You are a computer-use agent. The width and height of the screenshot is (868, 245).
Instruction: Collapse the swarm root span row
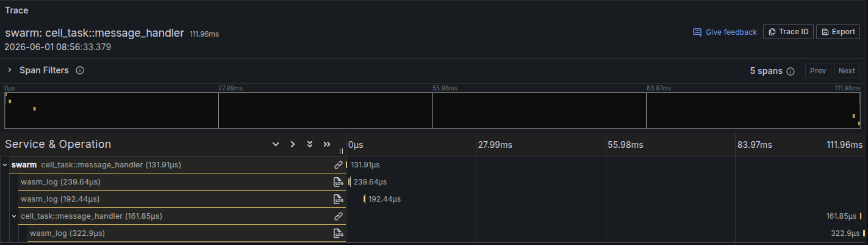point(5,165)
